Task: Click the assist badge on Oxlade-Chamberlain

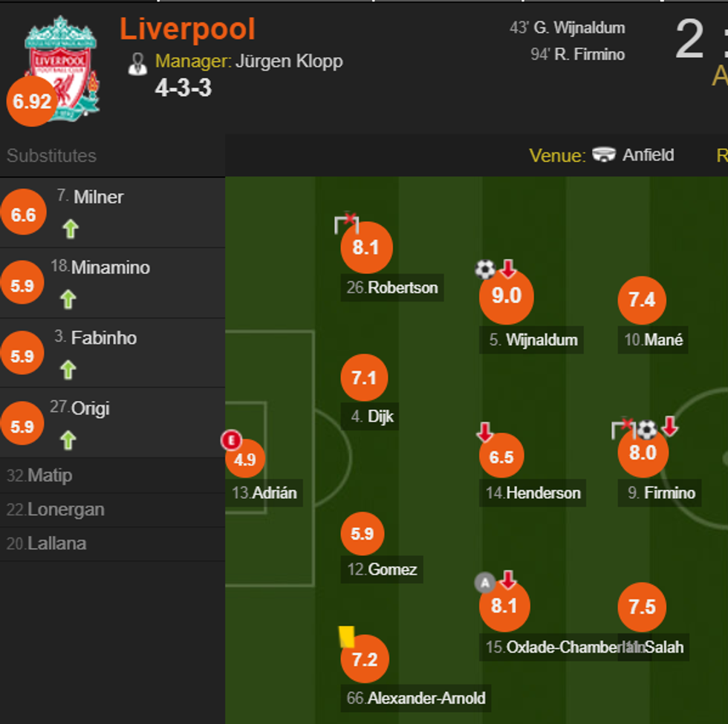Action: pos(485,583)
